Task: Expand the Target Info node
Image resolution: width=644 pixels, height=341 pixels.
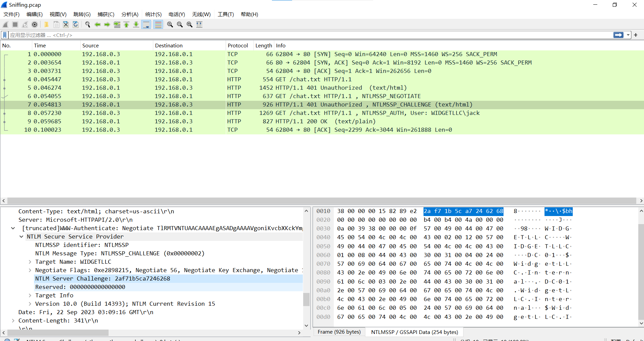Action: point(30,295)
